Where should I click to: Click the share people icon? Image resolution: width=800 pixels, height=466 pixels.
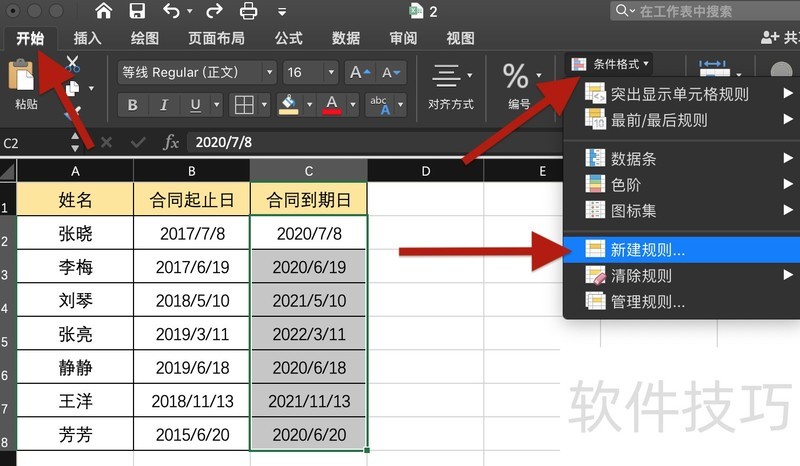click(769, 37)
